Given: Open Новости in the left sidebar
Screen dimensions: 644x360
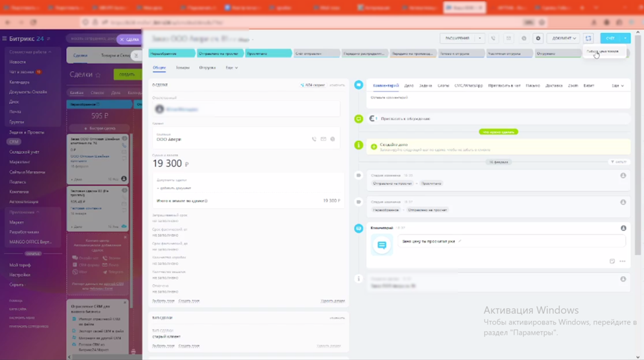Looking at the screenshot, I should 18,62.
